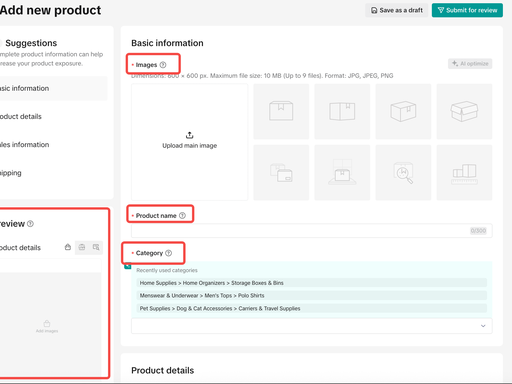Select the magnifier detail image slot
The image size is (512, 384).
click(403, 173)
